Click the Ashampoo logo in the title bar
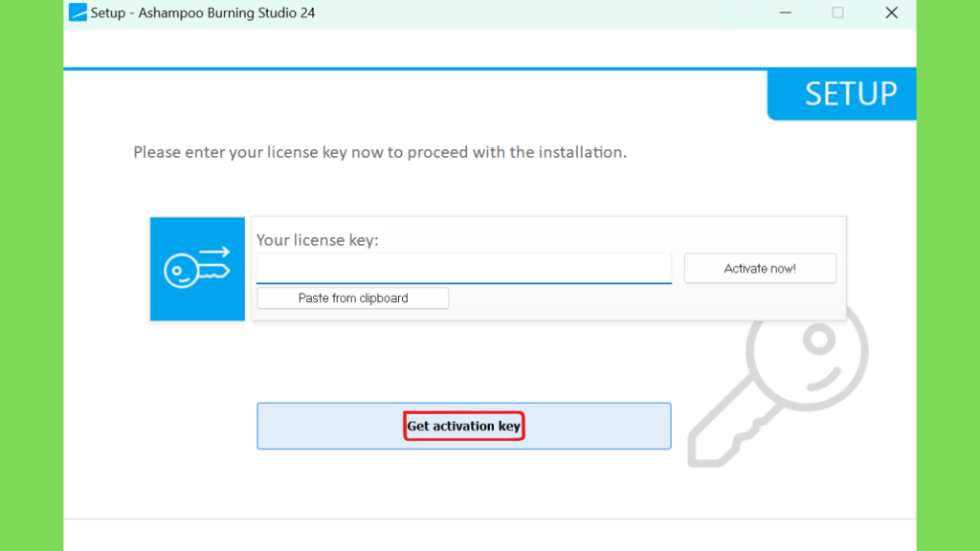The width and height of the screenshot is (980, 551). [x=78, y=12]
